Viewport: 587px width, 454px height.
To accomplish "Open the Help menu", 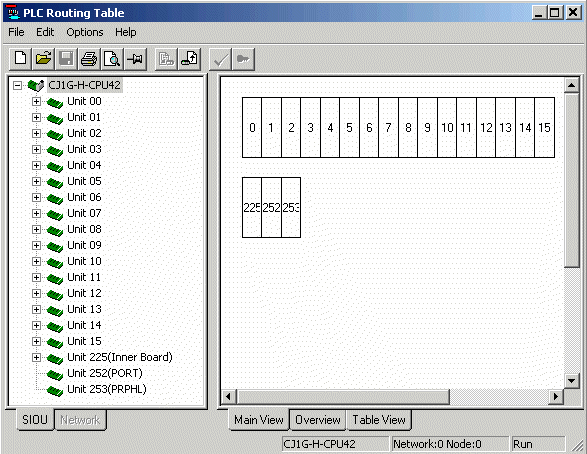I will pyautogui.click(x=125, y=32).
